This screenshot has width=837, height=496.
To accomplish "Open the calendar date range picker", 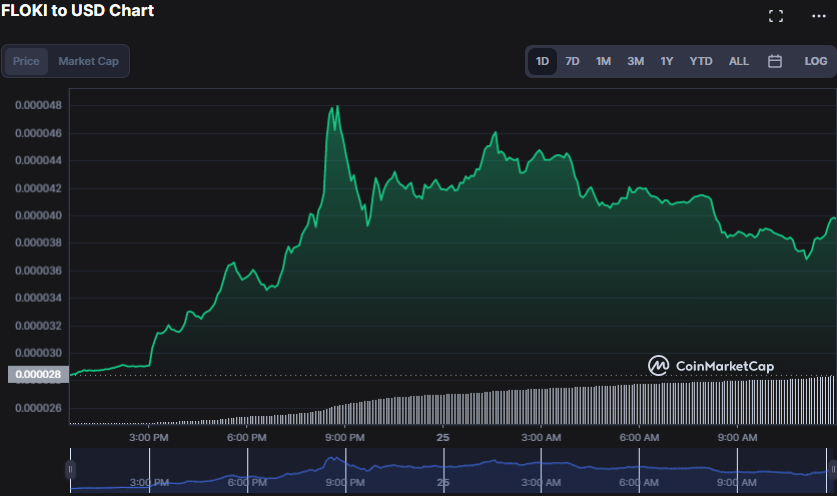I will [x=775, y=61].
